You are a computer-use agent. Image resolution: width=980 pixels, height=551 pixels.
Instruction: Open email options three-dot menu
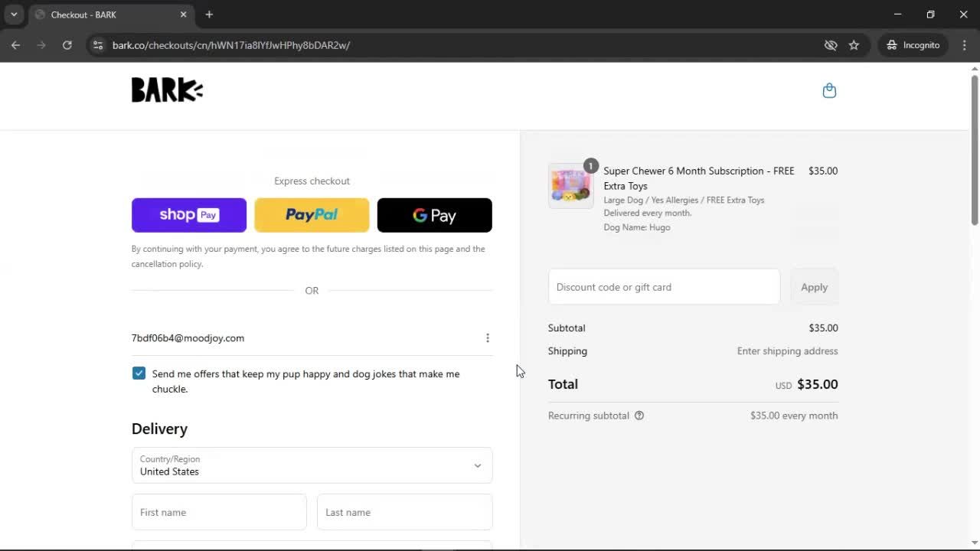pos(488,337)
